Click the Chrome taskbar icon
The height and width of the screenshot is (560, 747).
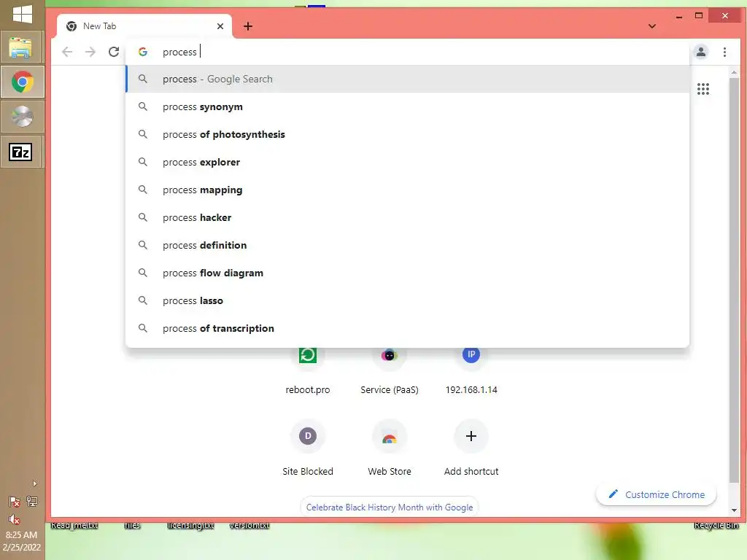(x=23, y=82)
